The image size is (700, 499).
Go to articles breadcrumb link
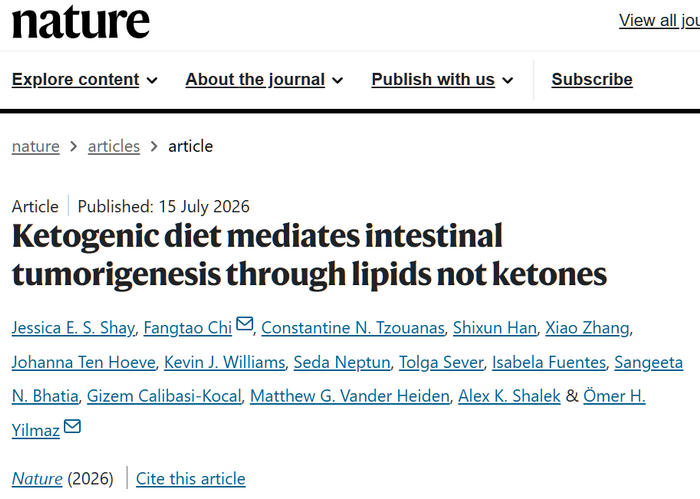point(114,146)
